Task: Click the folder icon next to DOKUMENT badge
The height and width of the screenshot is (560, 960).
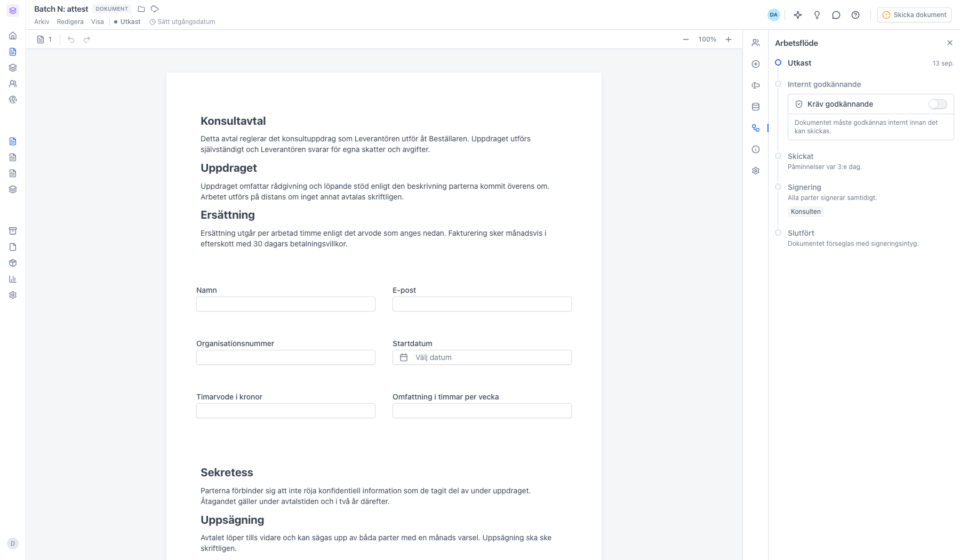Action: click(141, 9)
